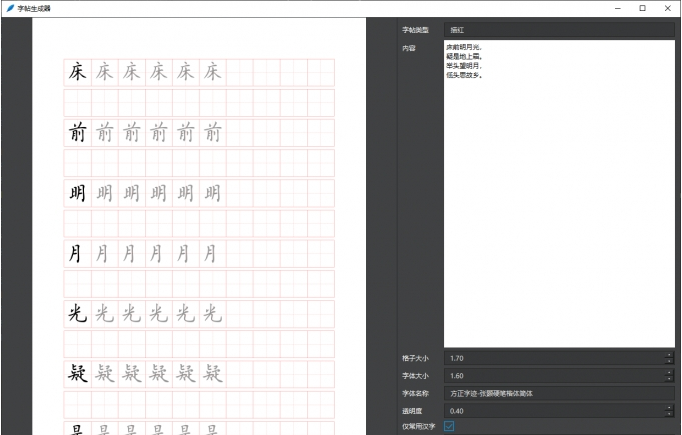Open the 字帖类型 dropdown showing 描红
This screenshot has width=682, height=435.
[x=559, y=30]
